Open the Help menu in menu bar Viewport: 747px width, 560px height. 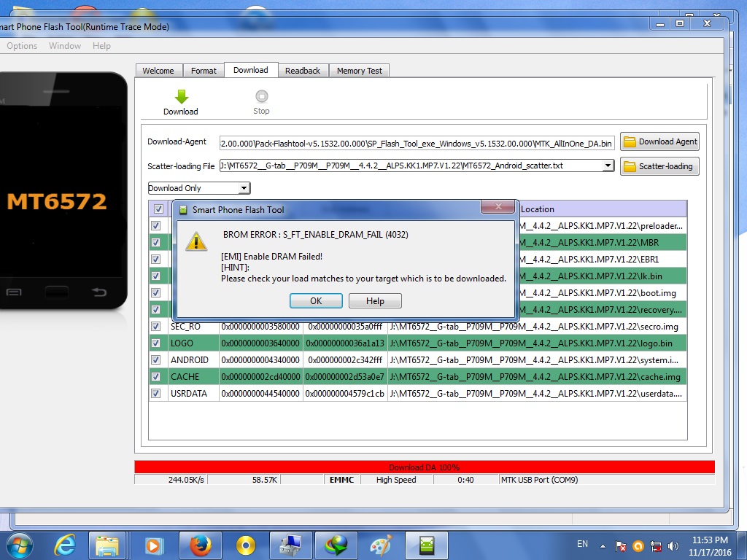click(101, 46)
